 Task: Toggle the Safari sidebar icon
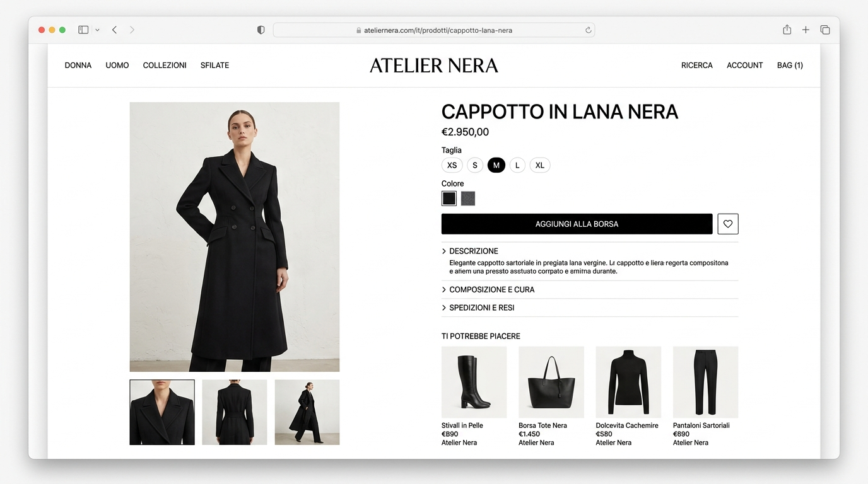tap(83, 30)
